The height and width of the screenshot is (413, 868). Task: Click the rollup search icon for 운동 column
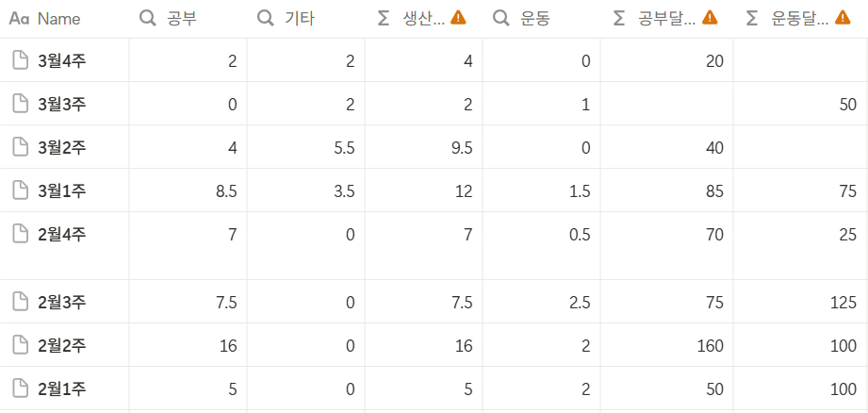click(x=500, y=19)
